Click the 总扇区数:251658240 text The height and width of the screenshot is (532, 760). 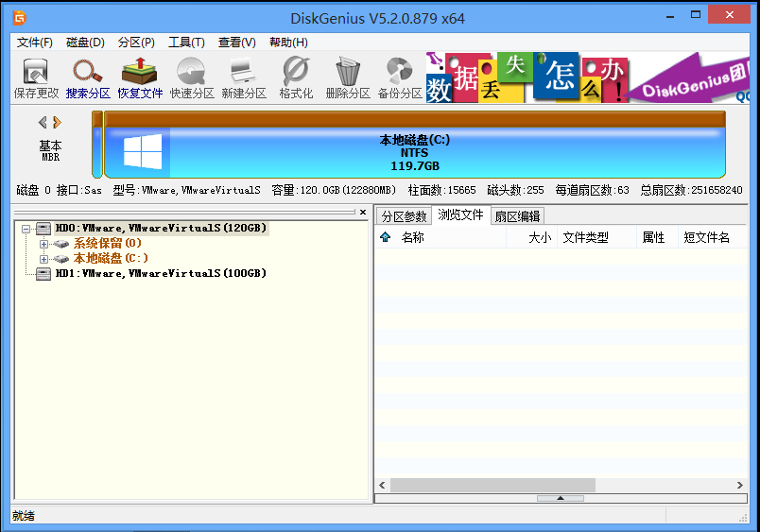(691, 191)
